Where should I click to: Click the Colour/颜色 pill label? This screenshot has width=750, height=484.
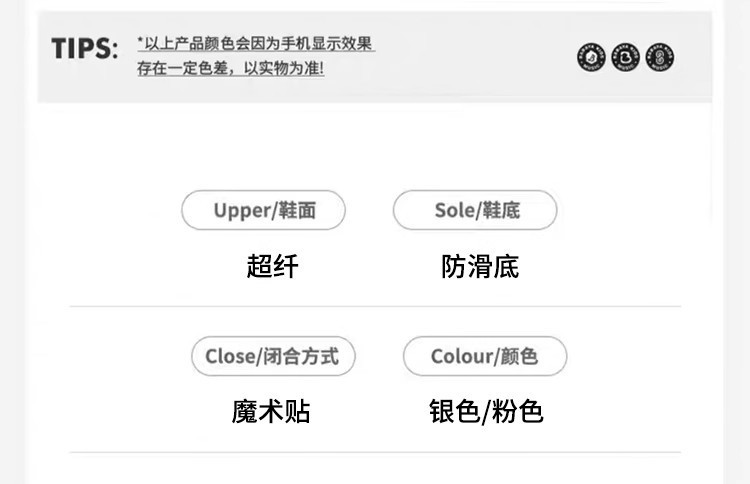pos(484,356)
